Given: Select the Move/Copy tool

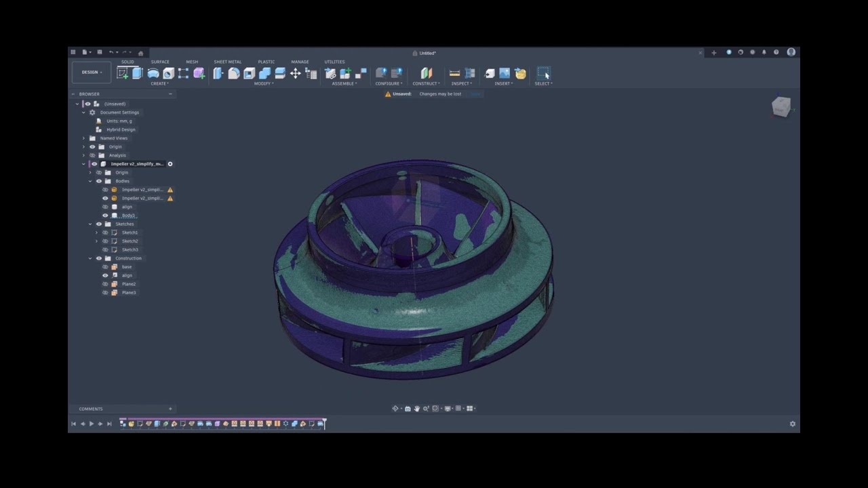Looking at the screenshot, I should tap(296, 73).
